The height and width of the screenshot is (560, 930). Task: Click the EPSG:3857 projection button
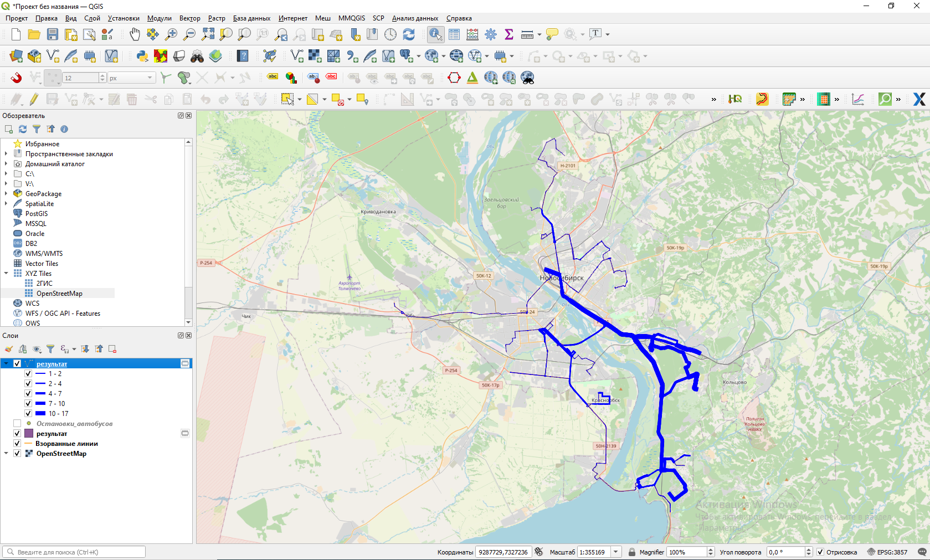tap(887, 552)
